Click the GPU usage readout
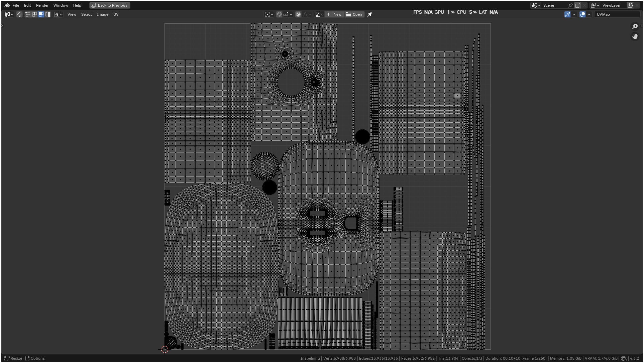 coord(444,12)
